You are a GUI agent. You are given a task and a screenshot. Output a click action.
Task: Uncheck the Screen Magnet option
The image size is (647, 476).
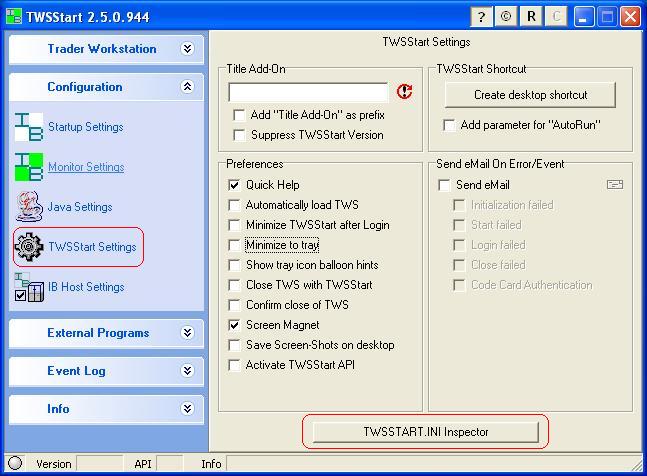234,325
